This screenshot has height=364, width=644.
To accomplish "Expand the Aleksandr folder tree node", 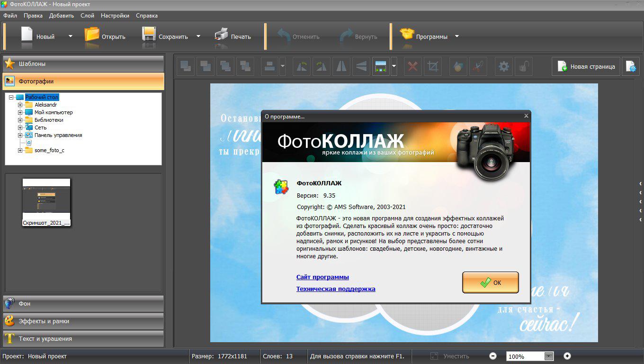I will (x=20, y=105).
